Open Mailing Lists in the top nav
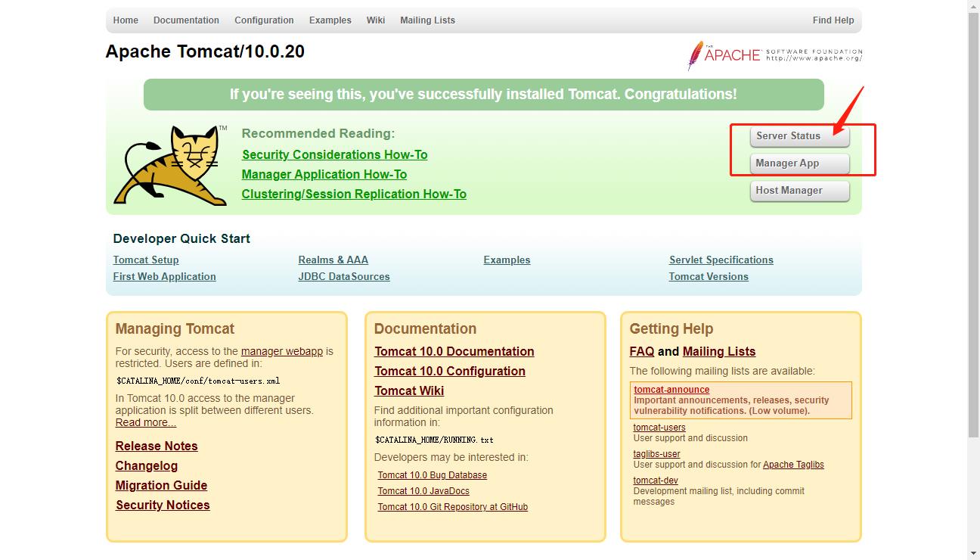 427,20
